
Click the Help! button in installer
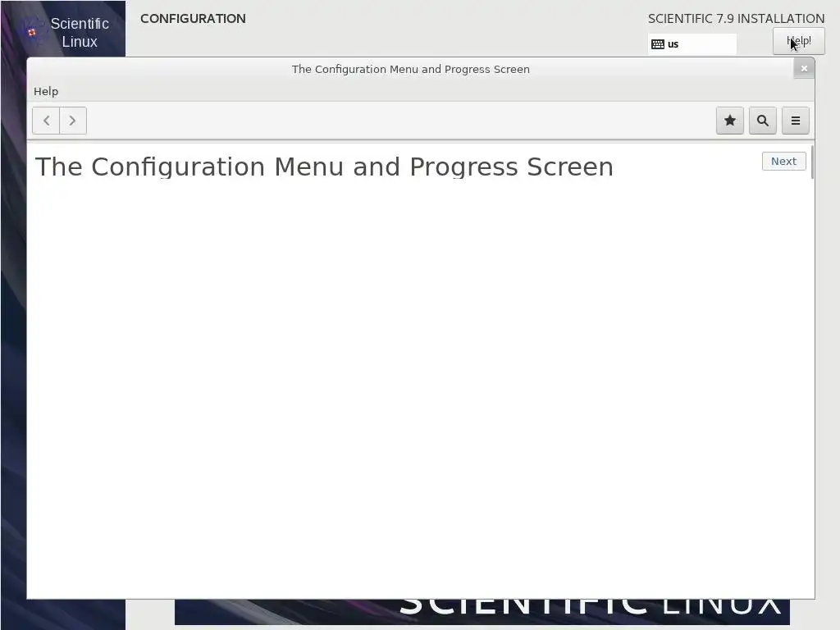click(798, 41)
